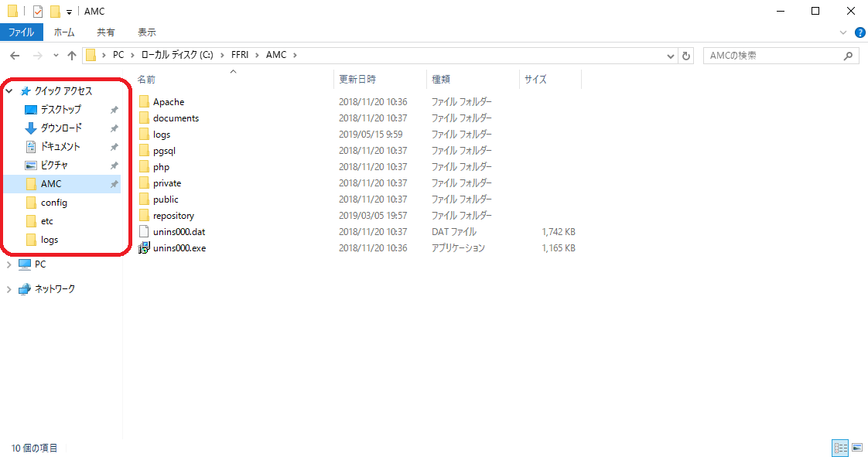The image size is (868, 457).
Task: Go back with the back arrow
Action: [15, 56]
